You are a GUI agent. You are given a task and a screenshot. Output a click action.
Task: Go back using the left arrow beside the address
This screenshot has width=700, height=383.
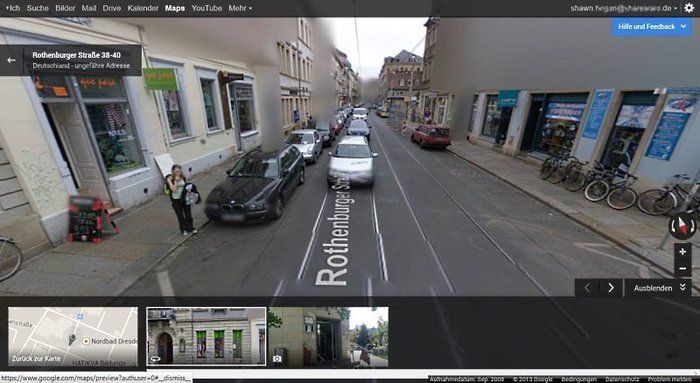11,60
